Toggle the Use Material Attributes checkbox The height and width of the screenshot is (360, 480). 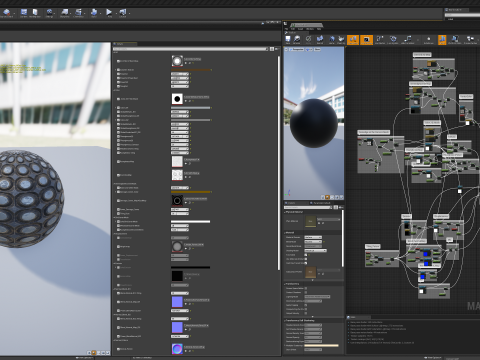(306, 259)
